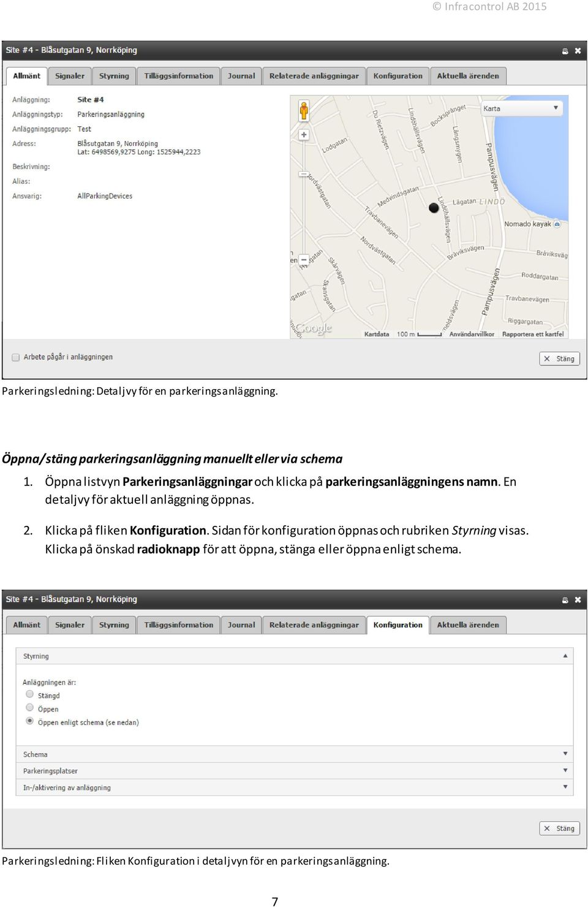
Task: Open 'Aktuella ärenden' tab in the upper window
Action: (468, 76)
